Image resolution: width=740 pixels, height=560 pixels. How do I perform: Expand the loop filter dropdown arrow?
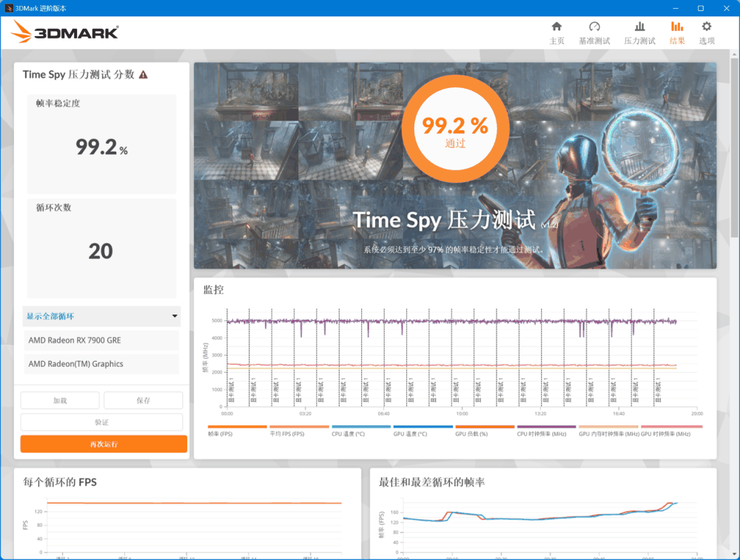point(177,316)
